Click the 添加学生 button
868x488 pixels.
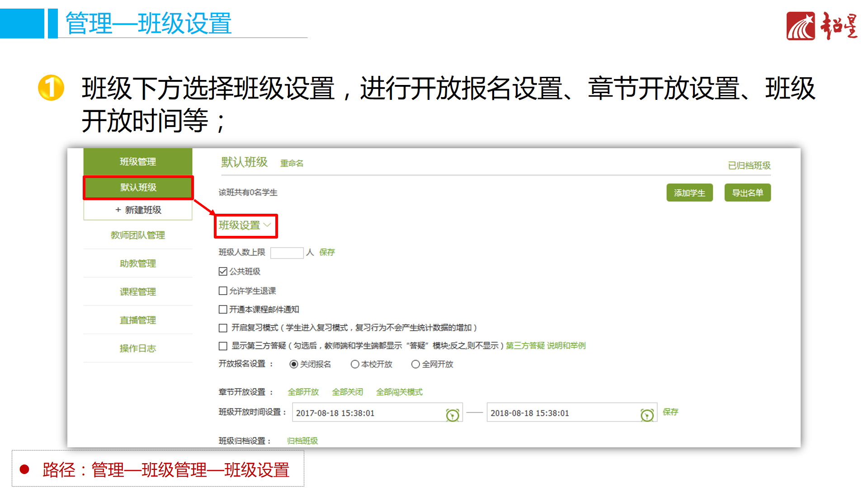point(689,193)
